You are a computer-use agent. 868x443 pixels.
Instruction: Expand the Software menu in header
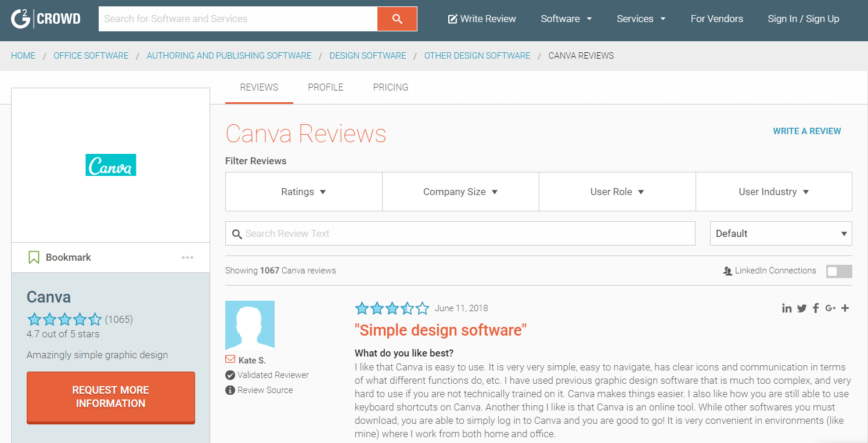[566, 19]
